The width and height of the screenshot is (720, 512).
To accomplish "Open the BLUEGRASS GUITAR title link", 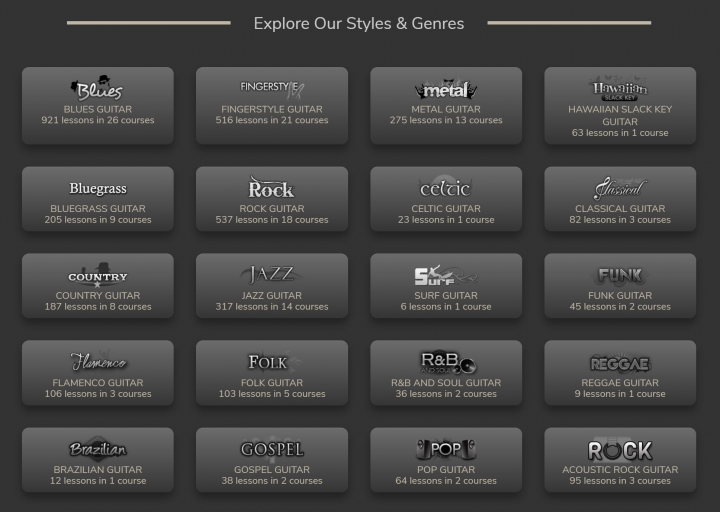I will (x=98, y=208).
